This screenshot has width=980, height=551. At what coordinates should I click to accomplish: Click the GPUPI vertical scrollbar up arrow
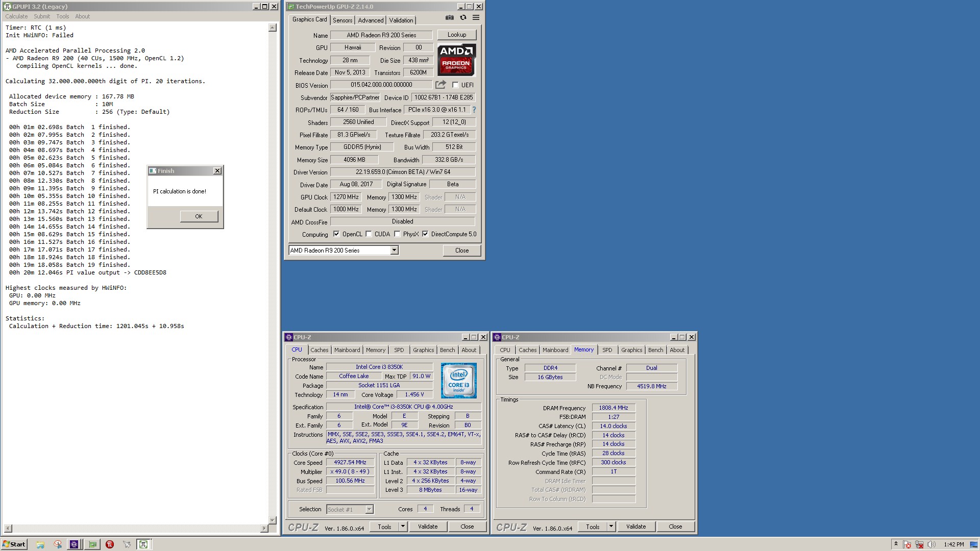[x=273, y=28]
